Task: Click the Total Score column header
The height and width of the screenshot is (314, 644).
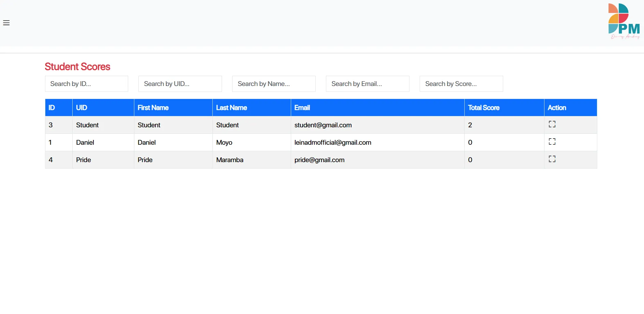Action: coord(483,108)
